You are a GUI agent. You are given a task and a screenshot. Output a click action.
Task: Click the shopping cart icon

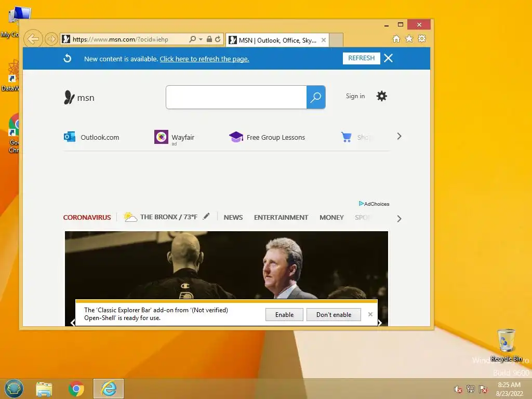coord(347,137)
